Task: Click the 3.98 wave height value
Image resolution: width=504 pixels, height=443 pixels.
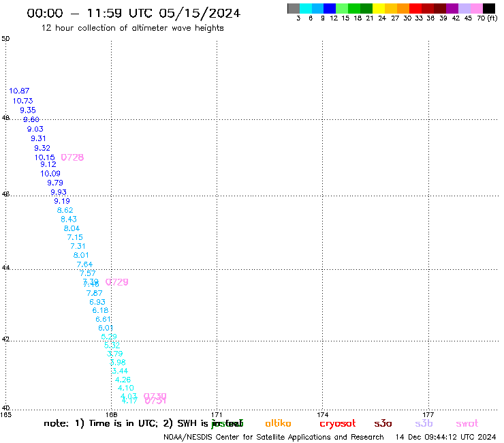Action: (x=118, y=363)
